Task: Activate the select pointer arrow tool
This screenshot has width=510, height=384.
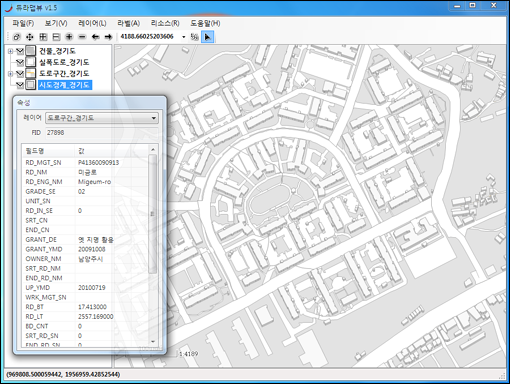Action: point(207,37)
